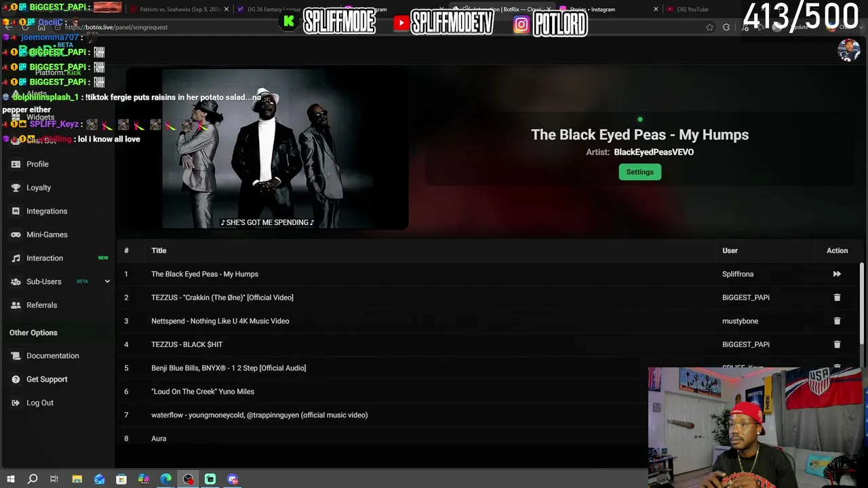Click the Profile card icon

coord(16,164)
